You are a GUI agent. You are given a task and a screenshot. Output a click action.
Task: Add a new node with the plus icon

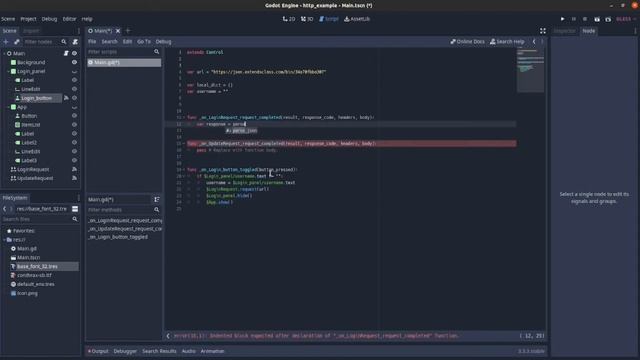tap(6, 42)
